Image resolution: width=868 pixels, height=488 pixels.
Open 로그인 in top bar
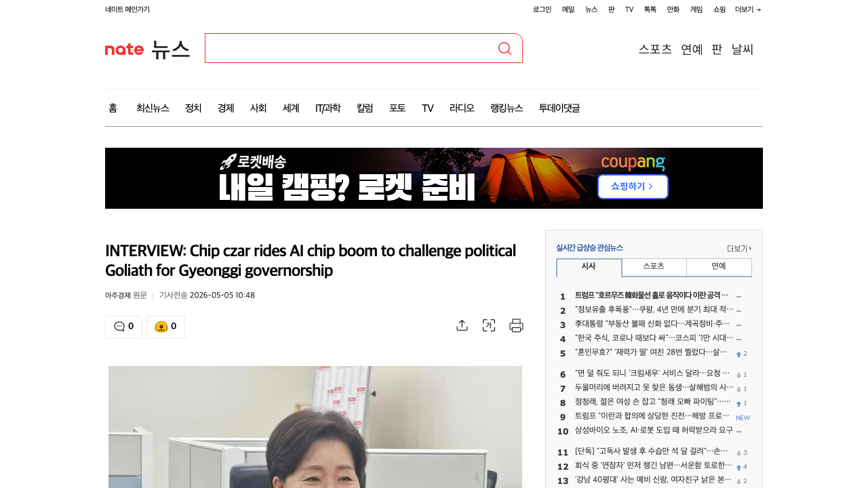542,9
